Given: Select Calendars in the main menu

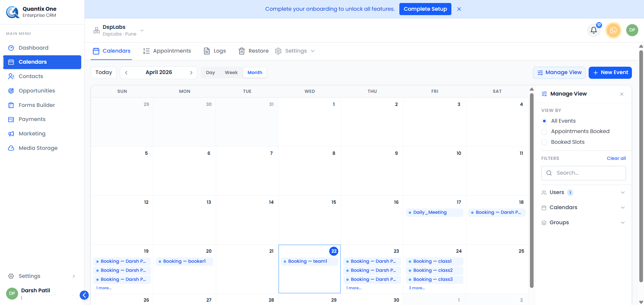Looking at the screenshot, I should [42, 62].
